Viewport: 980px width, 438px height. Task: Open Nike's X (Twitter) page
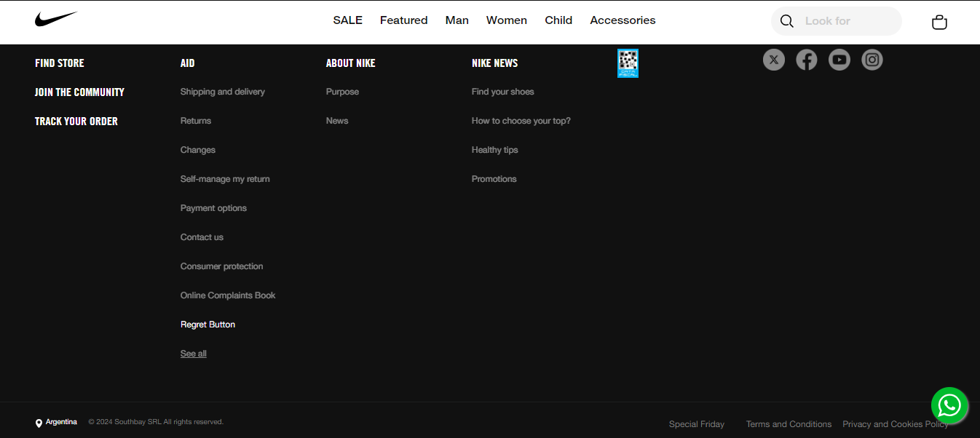[x=774, y=60]
